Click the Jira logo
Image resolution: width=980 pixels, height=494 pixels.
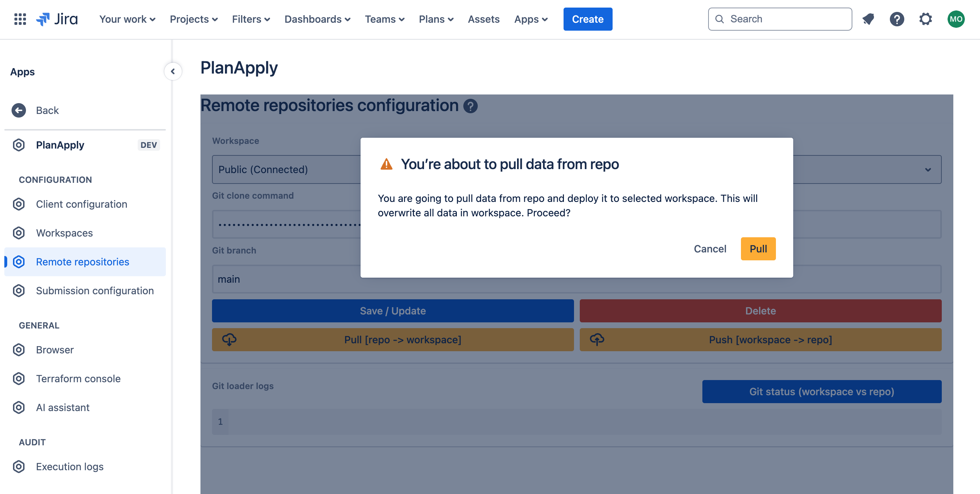(x=57, y=19)
